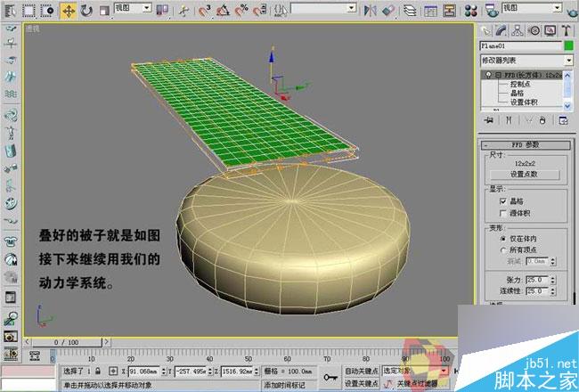Click the 关键点过滤器 button

[x=417, y=384]
